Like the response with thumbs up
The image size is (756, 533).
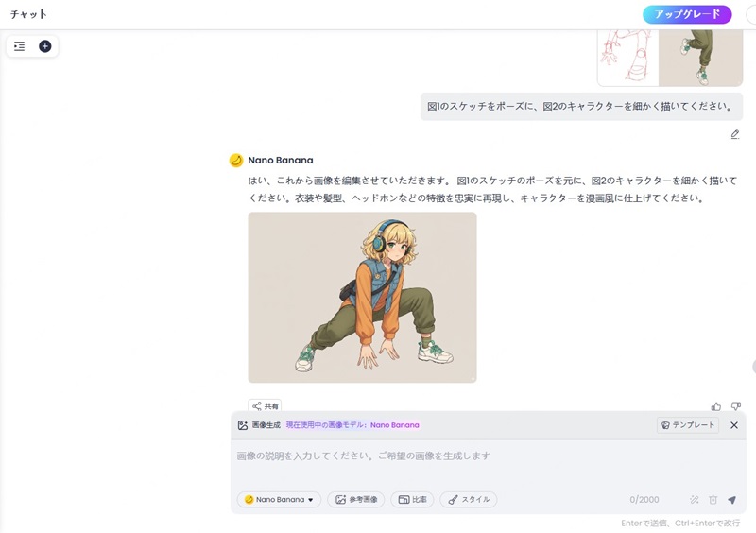click(716, 406)
